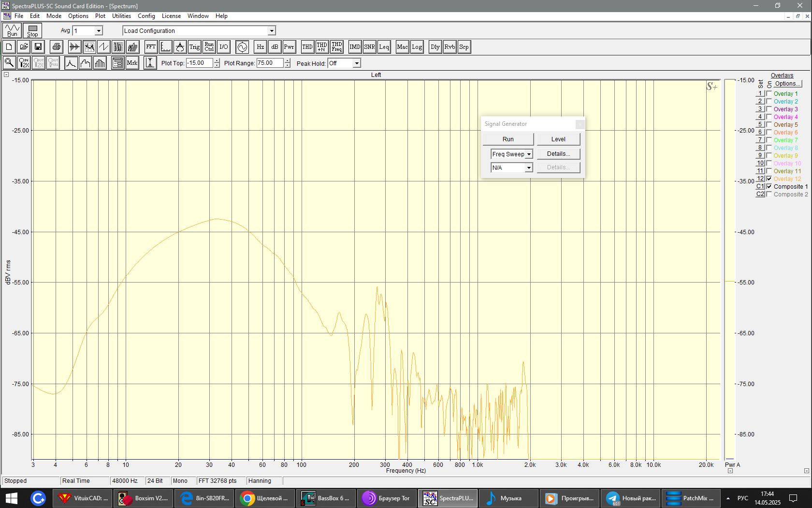812x508 pixels.
Task: Click Run in the Signal Generator
Action: tap(508, 139)
